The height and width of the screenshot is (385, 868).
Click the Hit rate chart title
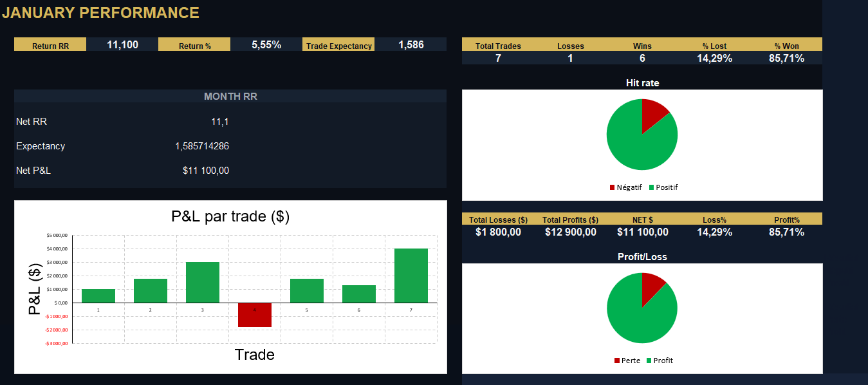pyautogui.click(x=642, y=83)
